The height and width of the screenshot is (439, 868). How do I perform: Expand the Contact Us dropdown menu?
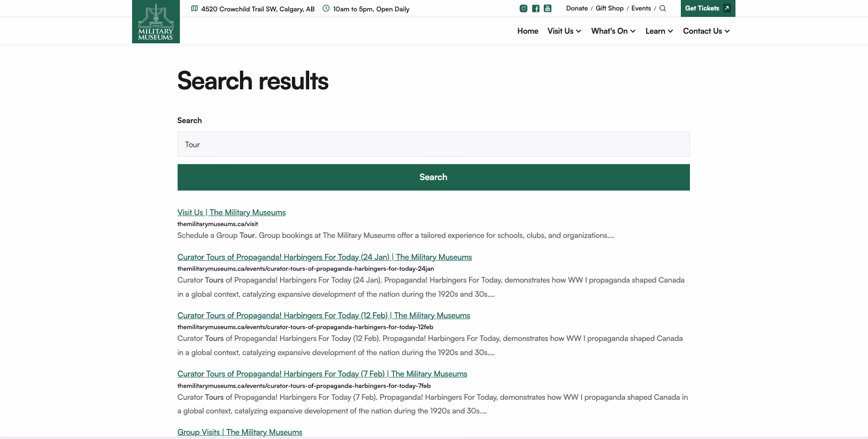tap(706, 31)
